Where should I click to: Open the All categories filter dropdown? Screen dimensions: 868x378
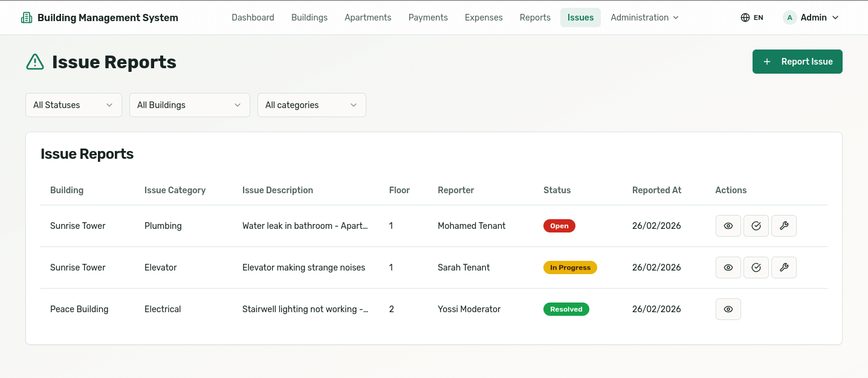[x=311, y=105]
